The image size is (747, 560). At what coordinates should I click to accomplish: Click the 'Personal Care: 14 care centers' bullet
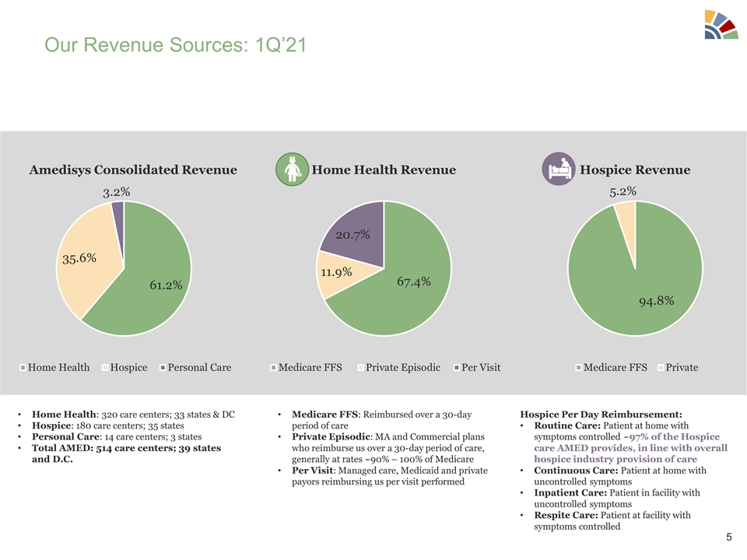[117, 436]
